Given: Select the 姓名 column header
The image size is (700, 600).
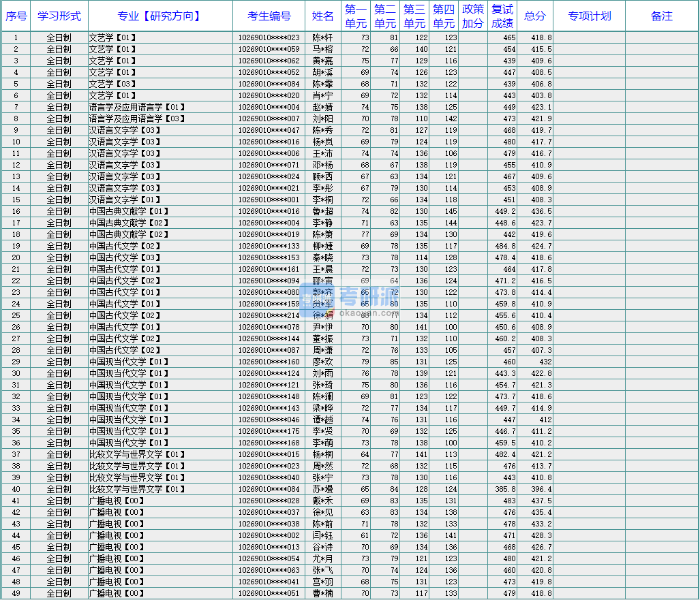Looking at the screenshot, I should (x=322, y=16).
